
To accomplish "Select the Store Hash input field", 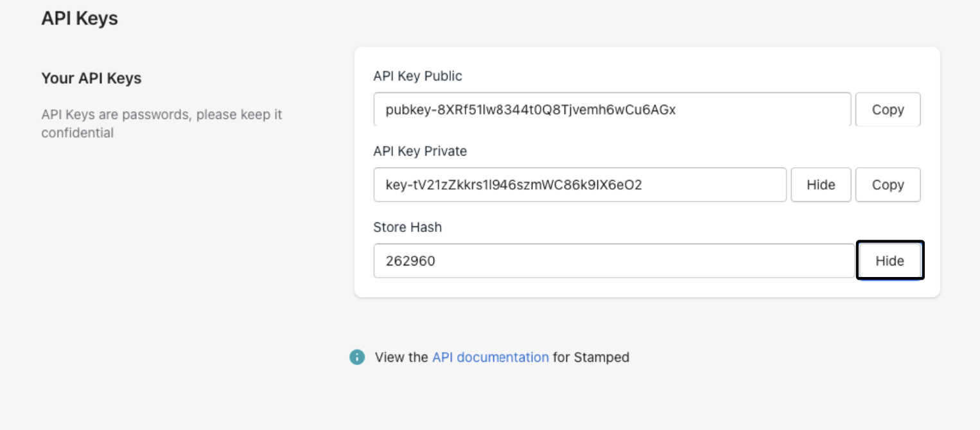I will (642, 260).
